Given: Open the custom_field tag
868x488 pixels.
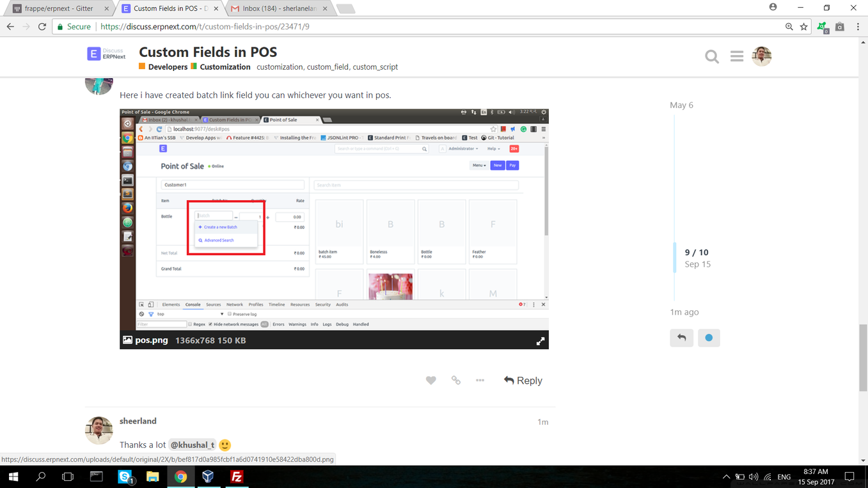Looking at the screenshot, I should click(x=327, y=67).
